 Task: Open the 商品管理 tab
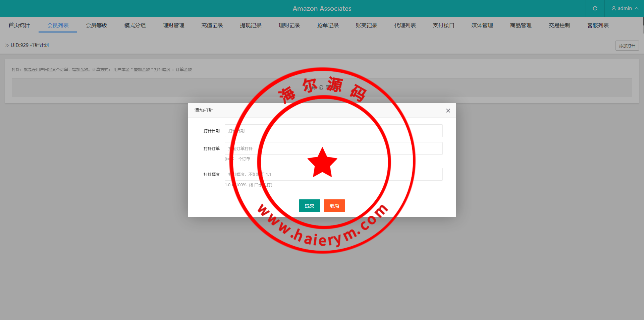pos(521,25)
